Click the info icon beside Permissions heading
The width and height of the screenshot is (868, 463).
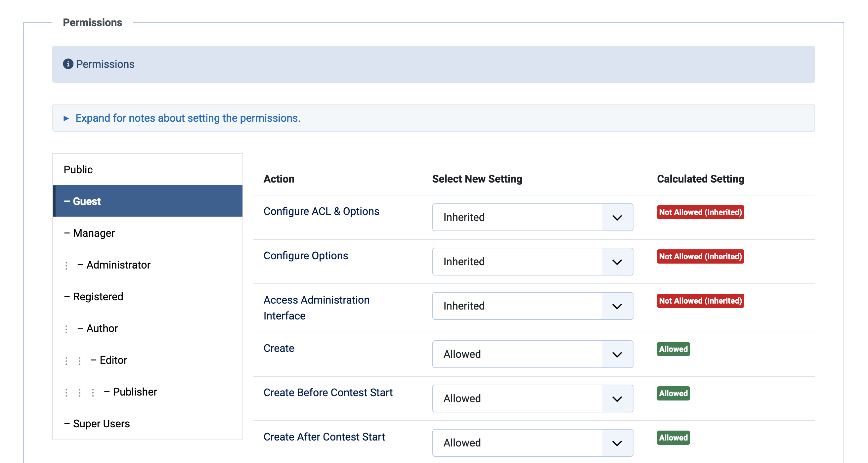(68, 64)
